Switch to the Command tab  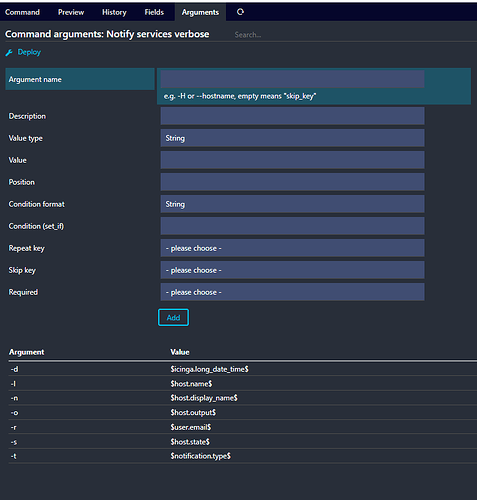[22, 12]
